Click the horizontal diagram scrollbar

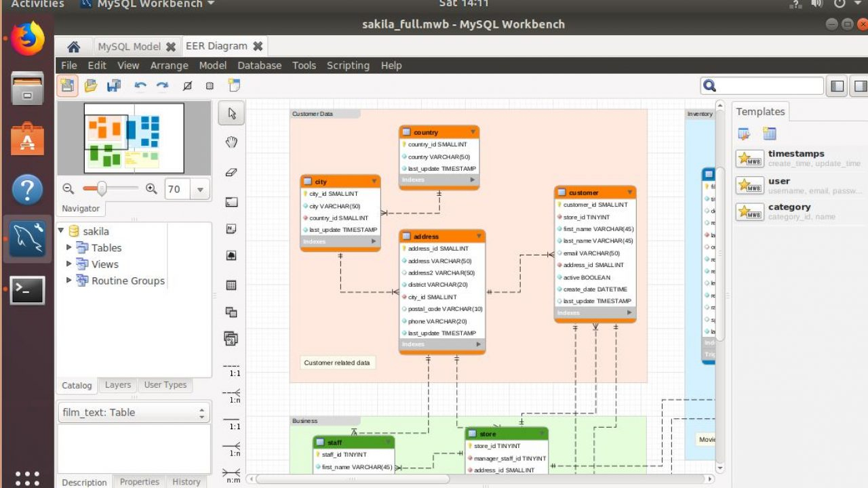coord(352,479)
